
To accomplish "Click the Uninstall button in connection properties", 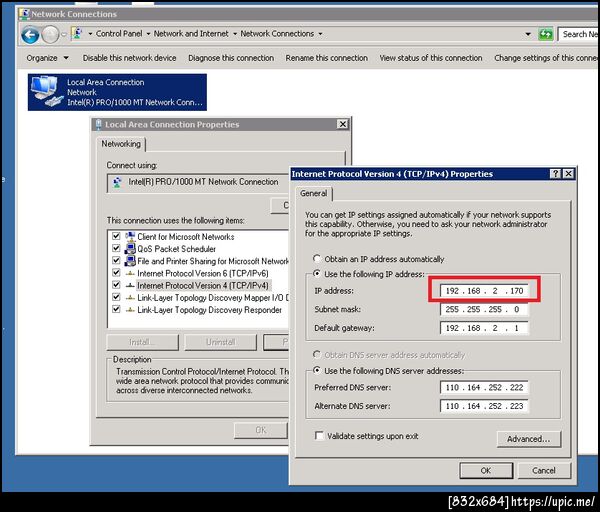I will click(220, 342).
